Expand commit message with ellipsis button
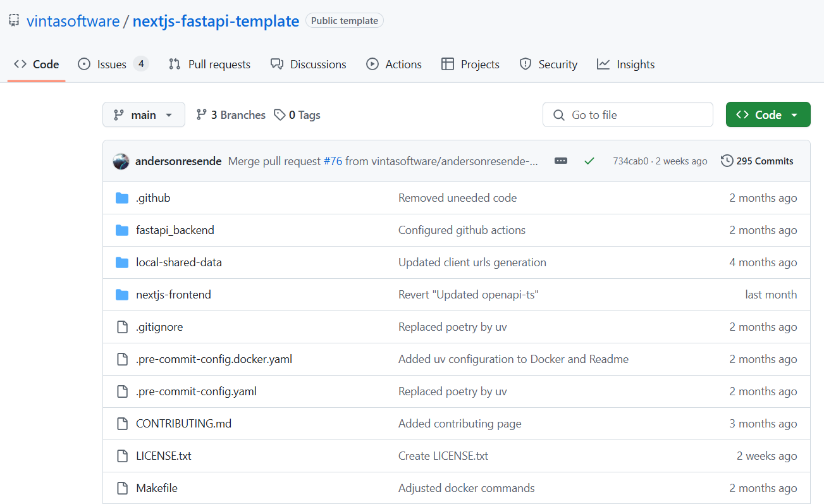This screenshot has width=824, height=504. click(x=561, y=161)
